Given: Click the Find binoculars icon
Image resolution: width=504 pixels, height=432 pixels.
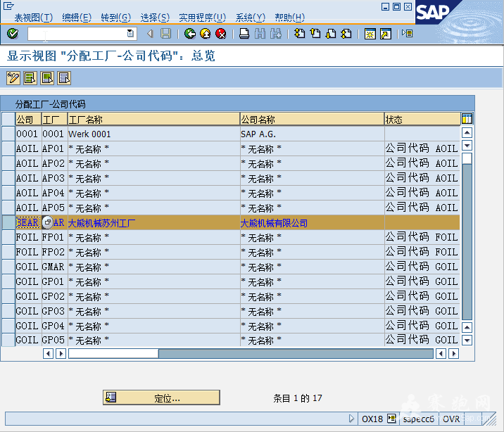Looking at the screenshot, I should point(260,33).
